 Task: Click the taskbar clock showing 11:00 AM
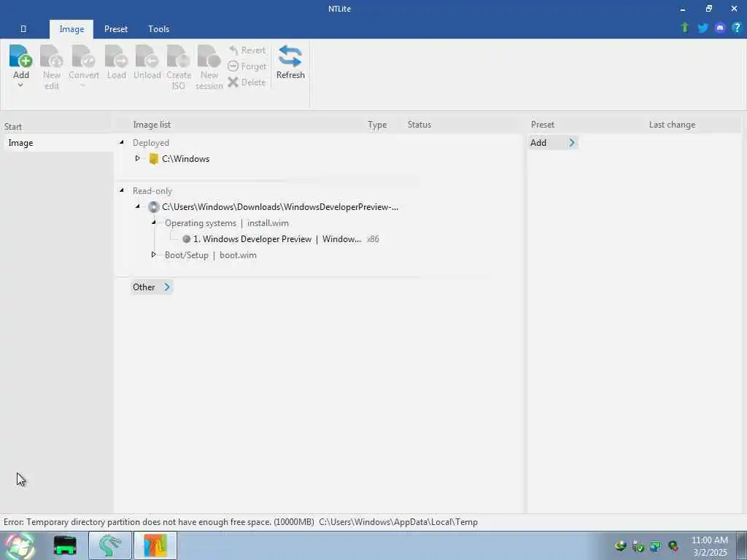(x=709, y=546)
